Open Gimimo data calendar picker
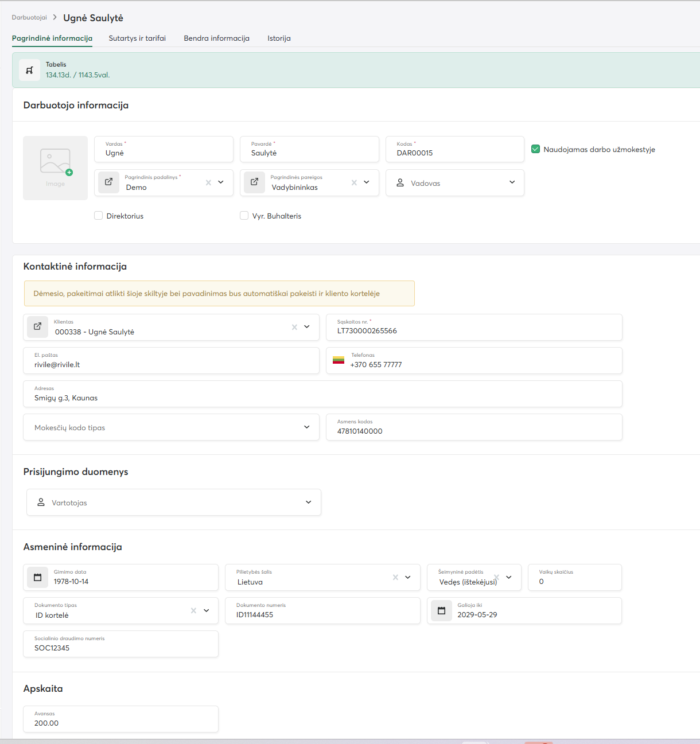Viewport: 700px width, 744px height. [x=38, y=577]
